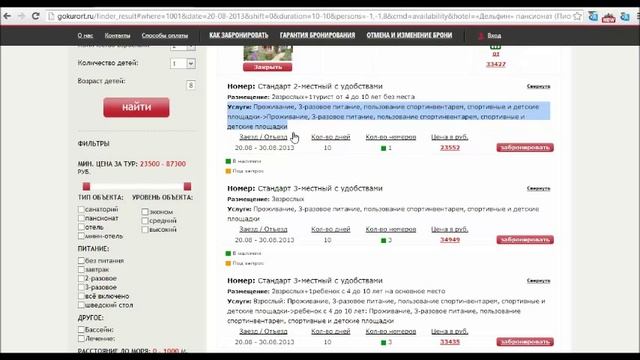The image size is (640, 360).
Task: Click the 'Возраст детей' input field
Action: pyautogui.click(x=191, y=85)
